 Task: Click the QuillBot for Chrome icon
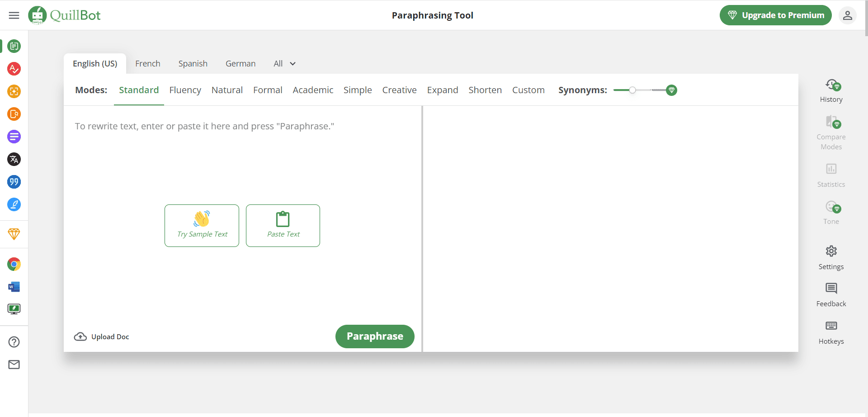pyautogui.click(x=14, y=264)
